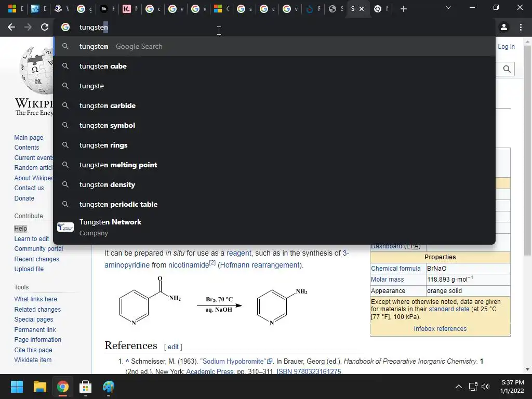Follow the 'reagent' article link
Image resolution: width=532 pixels, height=399 pixels.
click(239, 253)
